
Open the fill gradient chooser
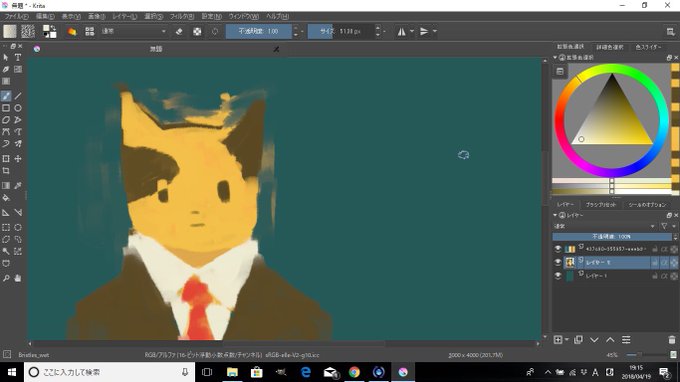tap(10, 31)
